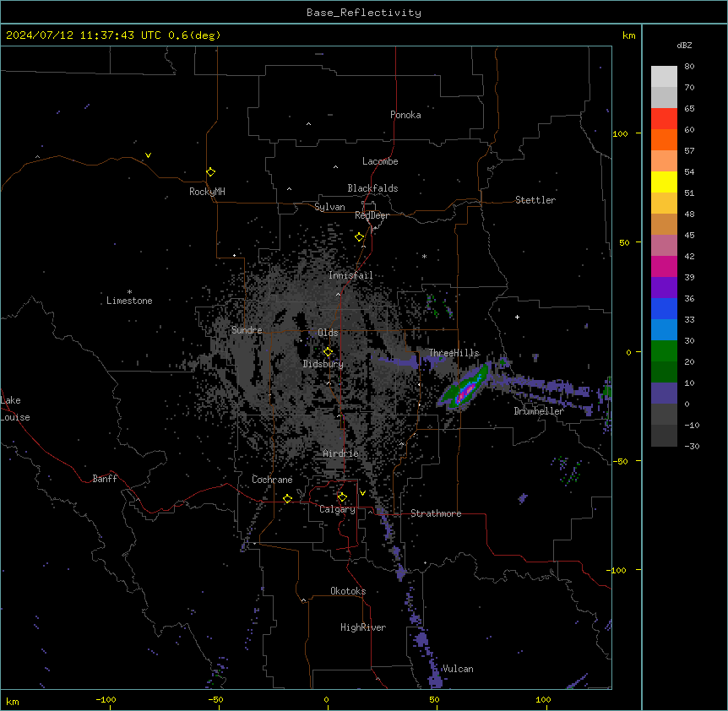This screenshot has height=711, width=728.
Task: Select the dark green 10-20 dBZ legend swatch
Action: (x=664, y=372)
